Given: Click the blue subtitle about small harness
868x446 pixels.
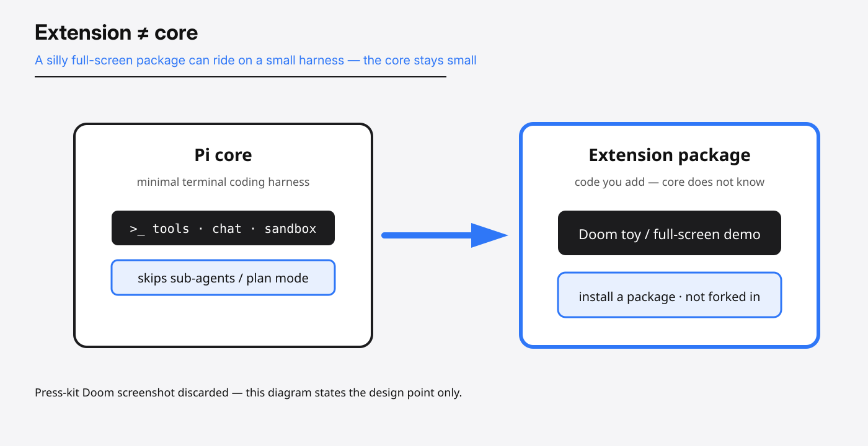Looking at the screenshot, I should coord(255,60).
